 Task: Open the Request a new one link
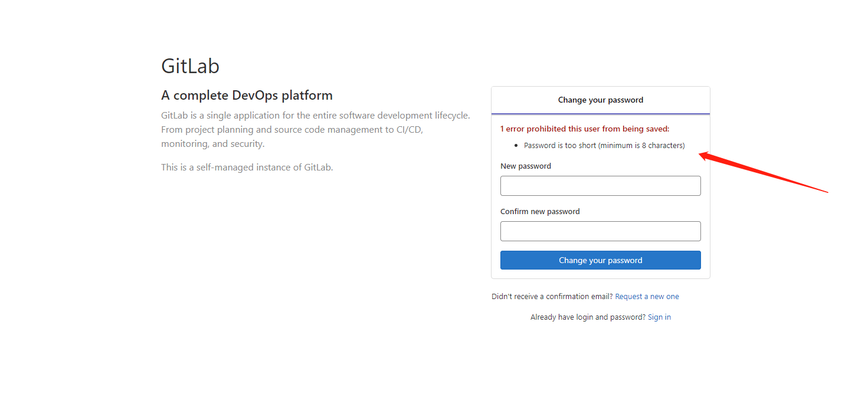point(647,297)
